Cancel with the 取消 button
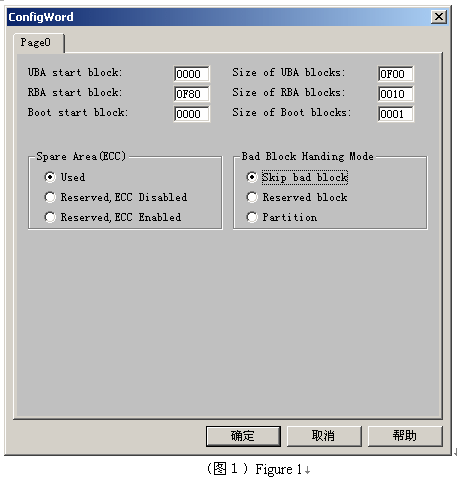This screenshot has height=478, width=457. click(x=324, y=436)
